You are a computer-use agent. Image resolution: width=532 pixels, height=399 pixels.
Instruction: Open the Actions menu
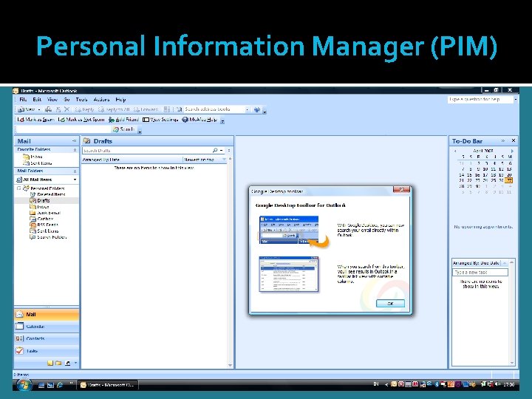pos(101,100)
